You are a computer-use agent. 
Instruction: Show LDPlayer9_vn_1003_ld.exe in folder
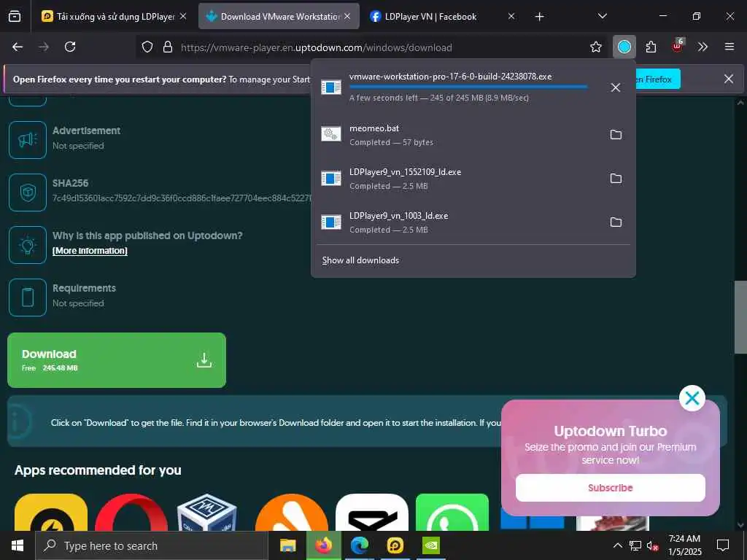pos(616,222)
